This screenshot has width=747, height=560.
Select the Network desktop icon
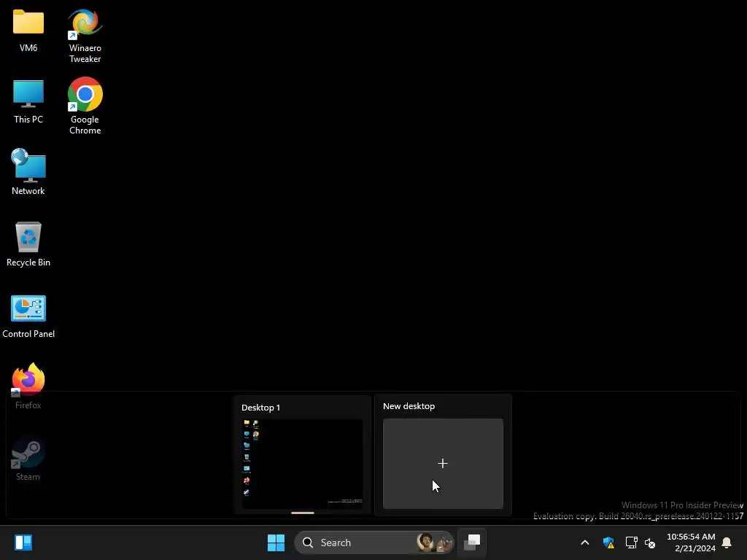pos(28,172)
